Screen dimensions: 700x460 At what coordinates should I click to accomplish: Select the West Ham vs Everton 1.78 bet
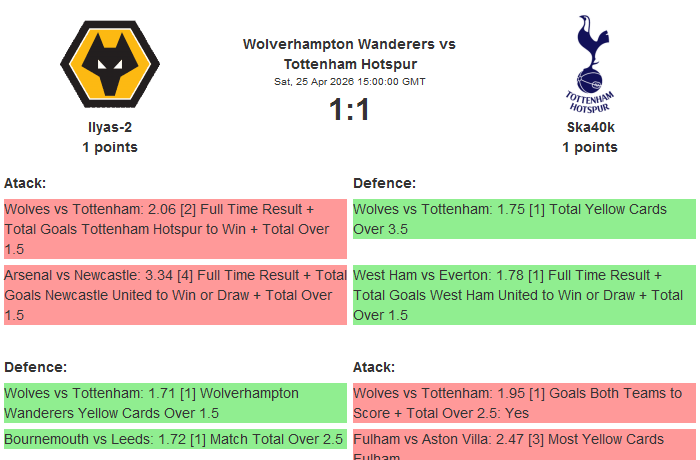point(524,295)
